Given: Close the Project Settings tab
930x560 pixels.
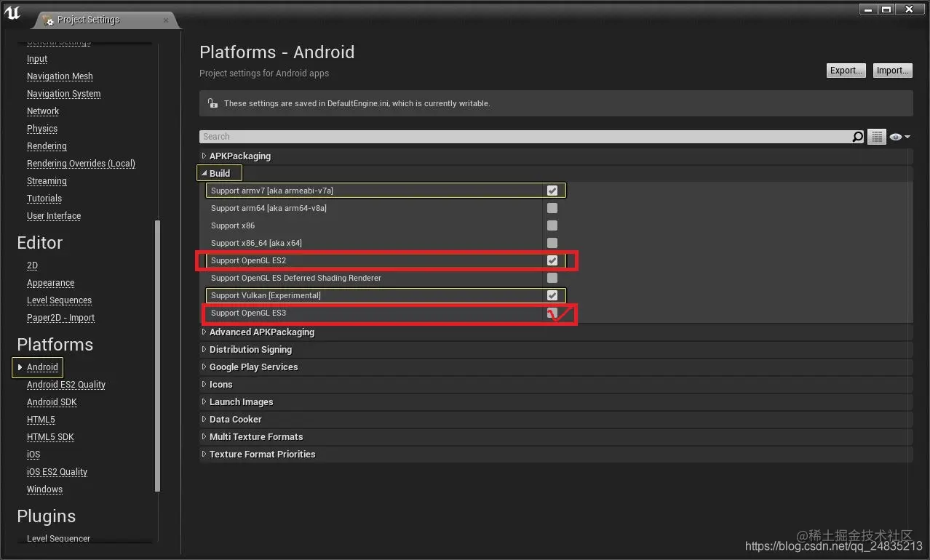Looking at the screenshot, I should 166,20.
